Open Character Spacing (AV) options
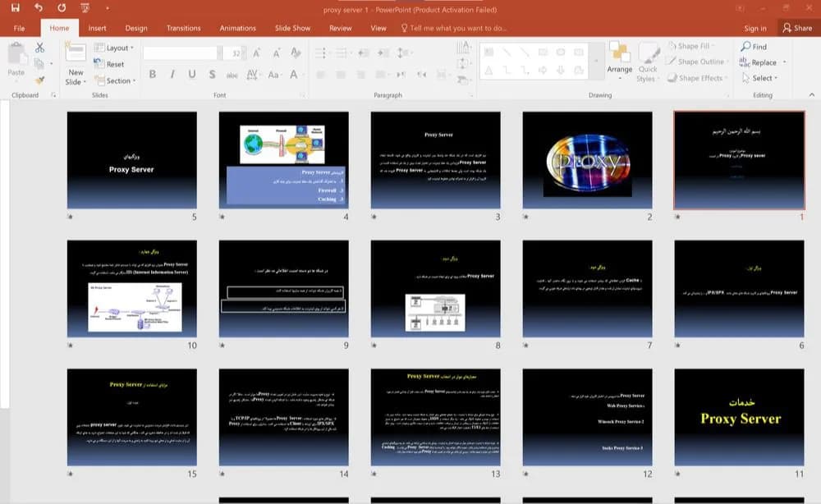The width and height of the screenshot is (821, 504). [x=252, y=75]
